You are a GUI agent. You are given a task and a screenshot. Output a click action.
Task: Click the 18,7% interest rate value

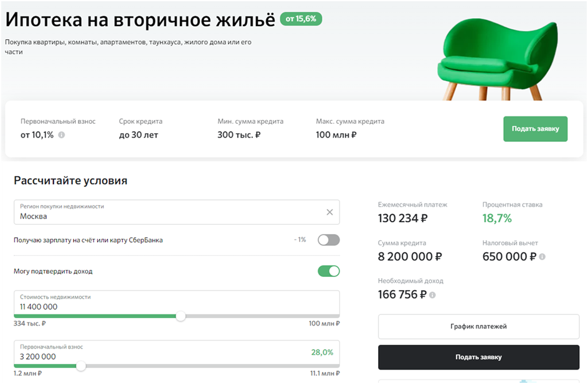point(497,218)
